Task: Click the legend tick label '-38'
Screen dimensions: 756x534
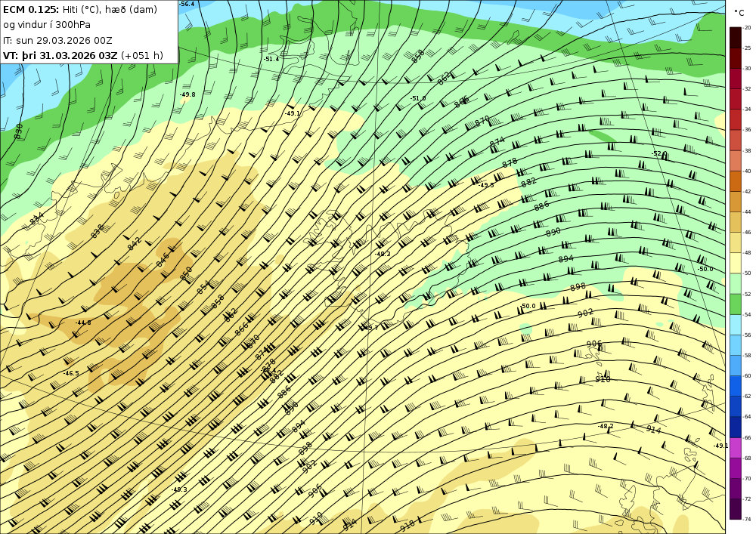Action: [747, 151]
